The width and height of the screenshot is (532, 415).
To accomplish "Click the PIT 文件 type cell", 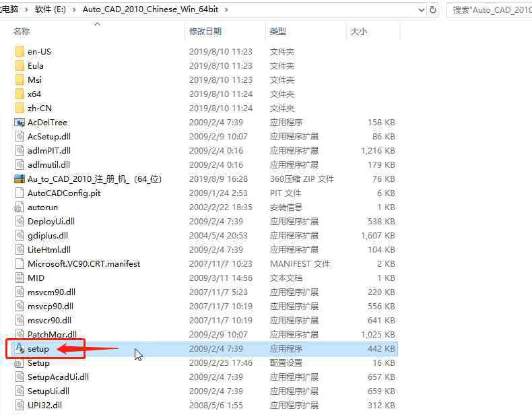I will 286,193.
